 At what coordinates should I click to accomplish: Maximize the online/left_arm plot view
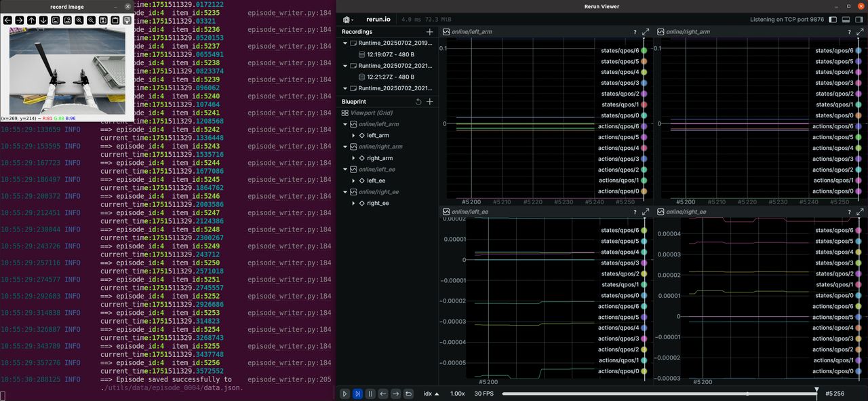pyautogui.click(x=646, y=32)
